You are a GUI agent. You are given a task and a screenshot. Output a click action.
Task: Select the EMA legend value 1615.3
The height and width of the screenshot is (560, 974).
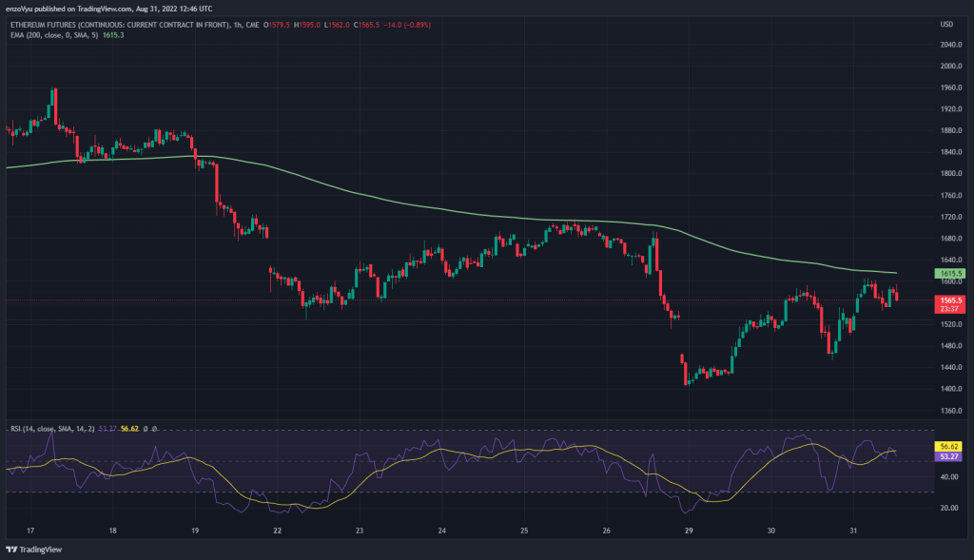tap(113, 35)
